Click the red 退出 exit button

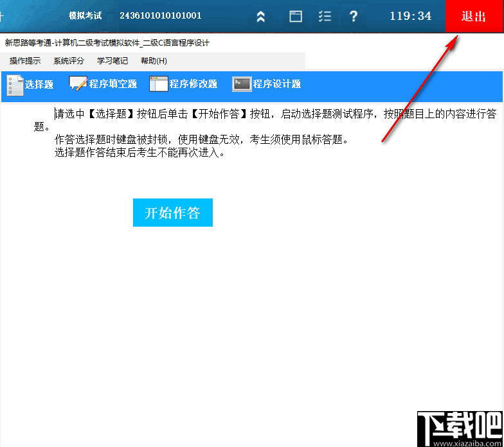[474, 16]
